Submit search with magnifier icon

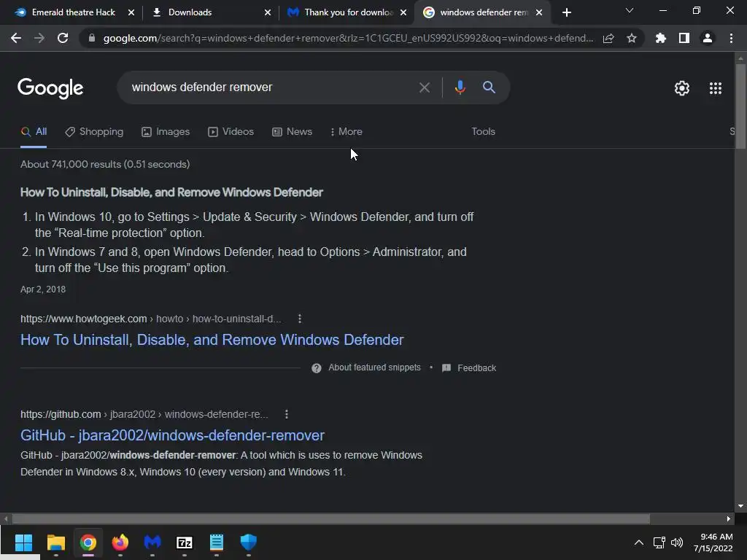pyautogui.click(x=489, y=87)
